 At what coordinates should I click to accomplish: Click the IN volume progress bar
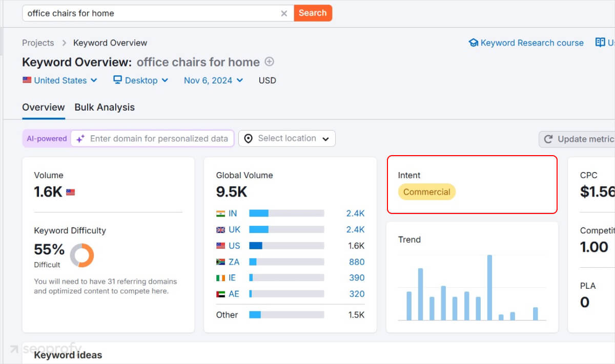286,213
